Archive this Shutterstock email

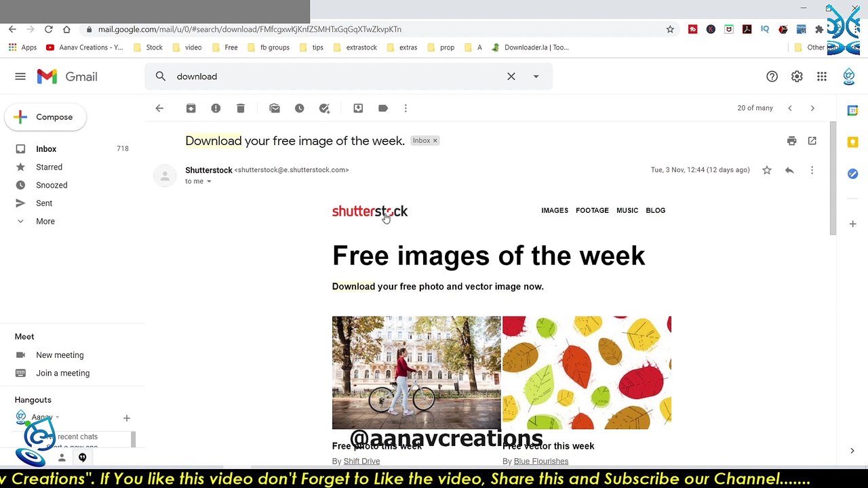click(191, 108)
